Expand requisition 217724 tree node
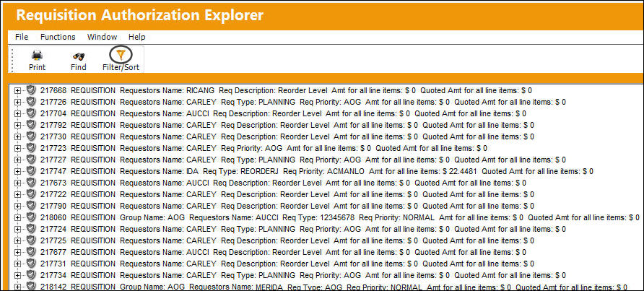 [x=17, y=229]
